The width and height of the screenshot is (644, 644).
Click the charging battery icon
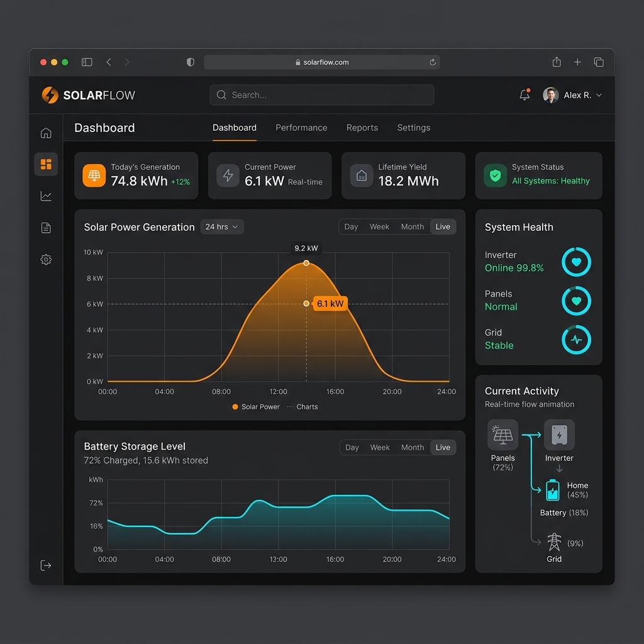(x=553, y=490)
